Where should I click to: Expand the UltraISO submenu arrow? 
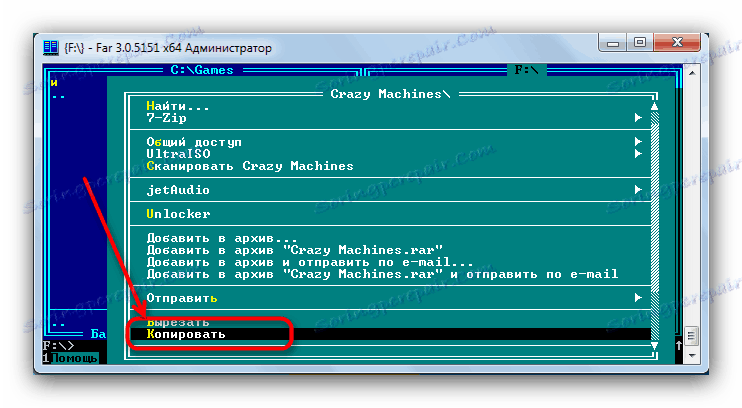(638, 154)
